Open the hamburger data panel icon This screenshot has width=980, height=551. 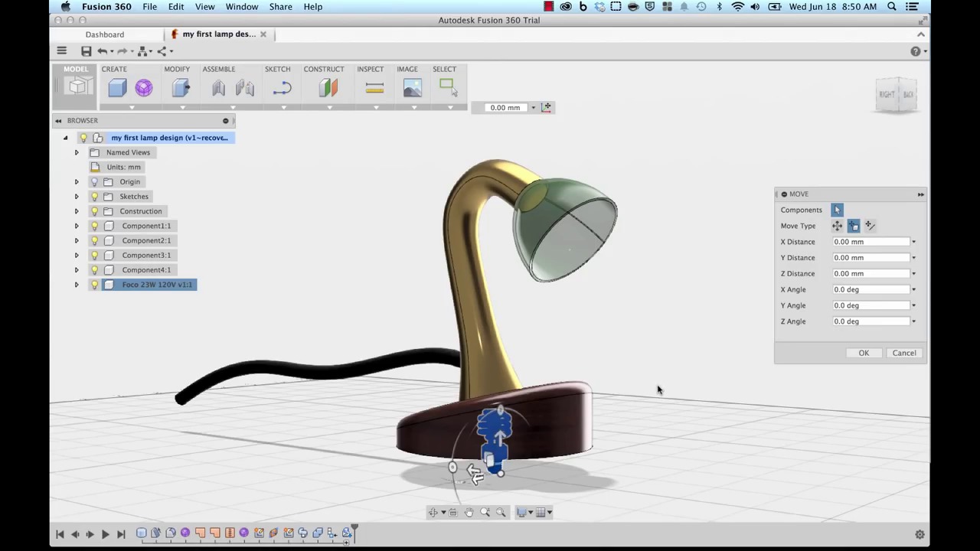point(61,51)
